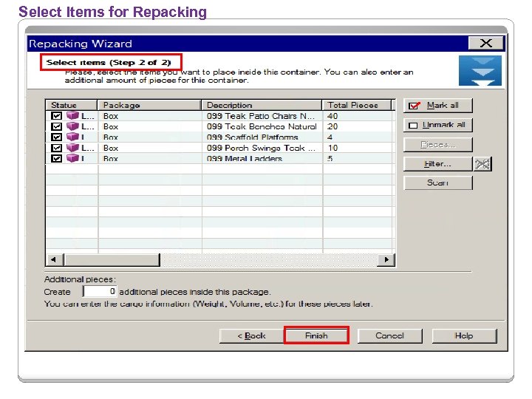Click the wizard arrow graphic in header
532x399 pixels.
480,71
